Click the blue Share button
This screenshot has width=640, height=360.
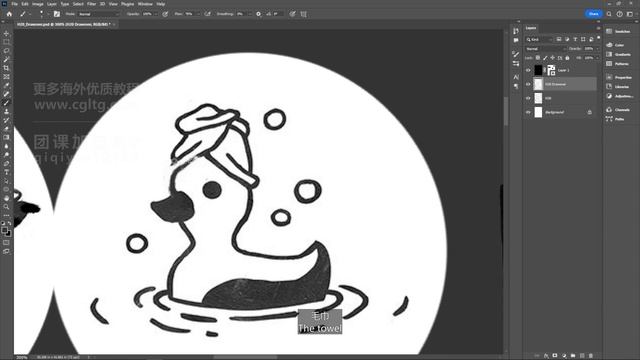(x=593, y=14)
